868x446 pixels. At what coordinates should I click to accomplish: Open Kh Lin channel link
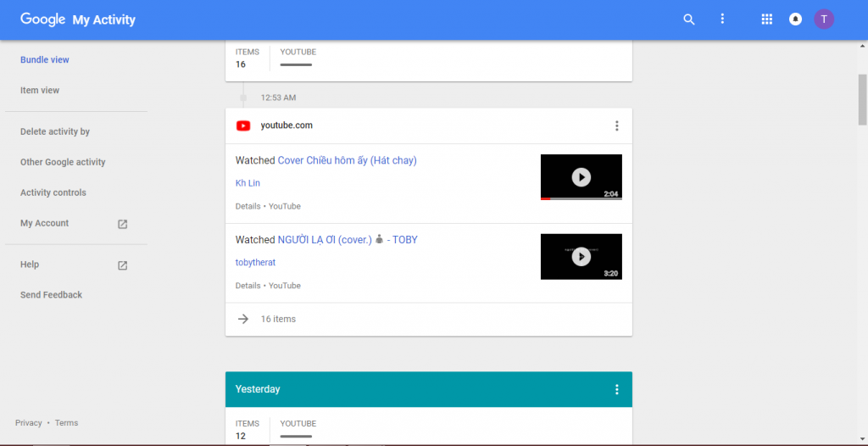248,183
